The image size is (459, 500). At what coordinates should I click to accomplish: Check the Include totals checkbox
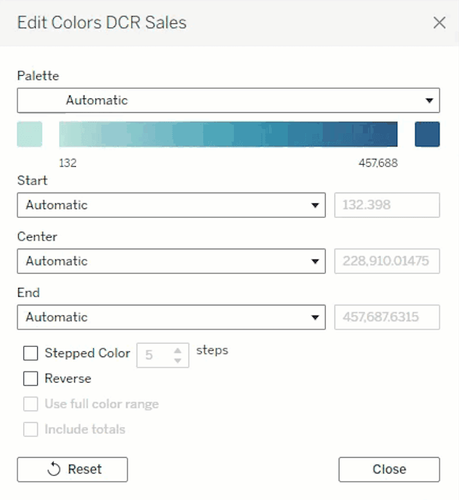click(x=30, y=429)
